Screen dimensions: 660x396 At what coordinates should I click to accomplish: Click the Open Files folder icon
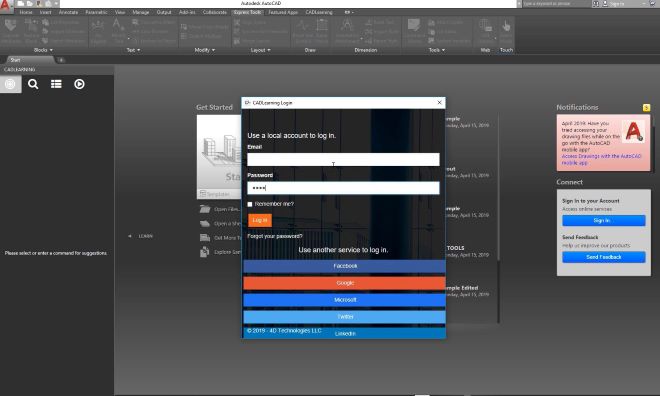click(x=205, y=209)
